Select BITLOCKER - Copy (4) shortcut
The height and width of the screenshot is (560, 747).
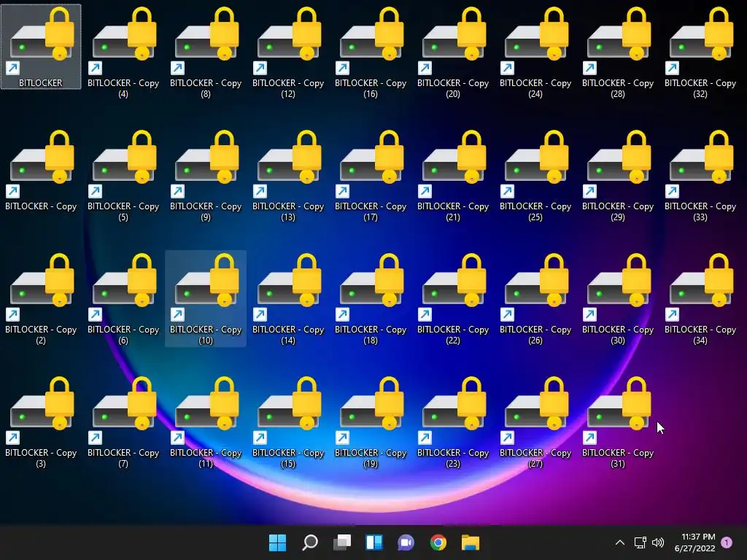[123, 52]
